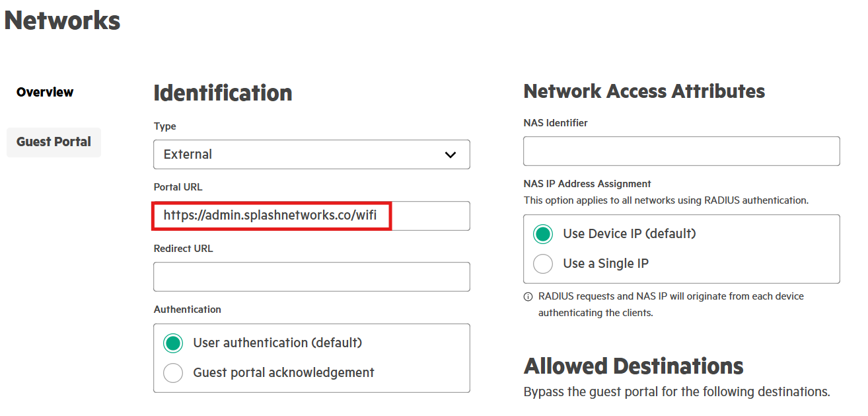Click the info icon beside RADIUS requests note
This screenshot has width=868, height=416.
click(528, 297)
